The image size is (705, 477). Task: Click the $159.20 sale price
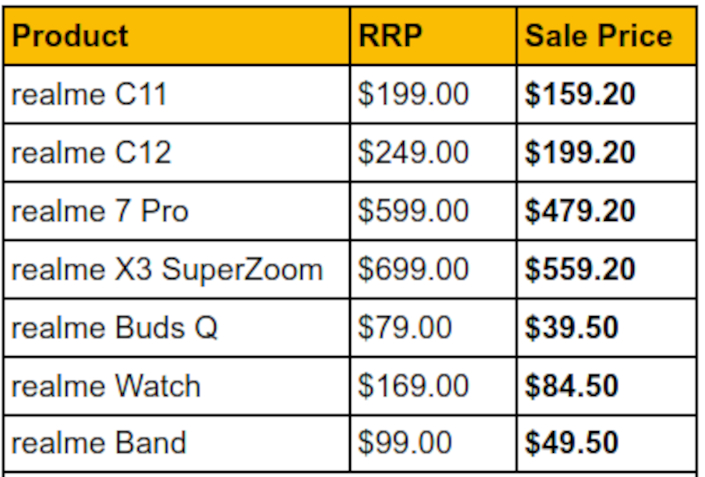pos(580,94)
